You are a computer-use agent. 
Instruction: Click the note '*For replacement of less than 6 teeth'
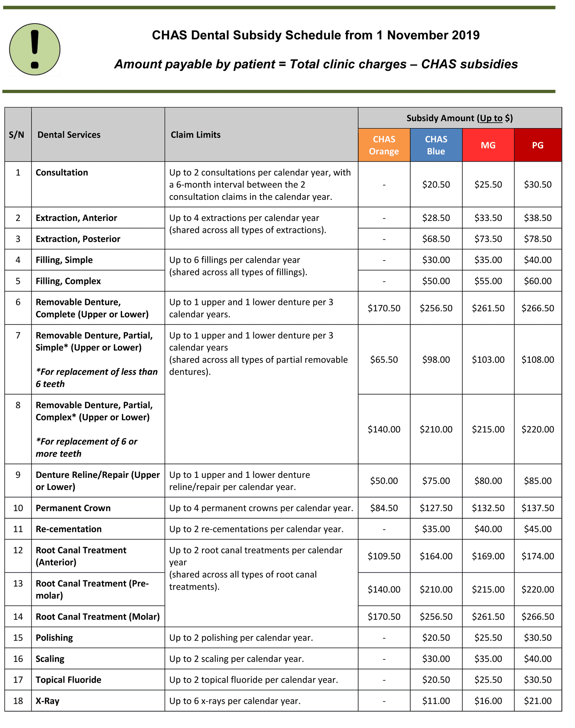click(x=96, y=378)
